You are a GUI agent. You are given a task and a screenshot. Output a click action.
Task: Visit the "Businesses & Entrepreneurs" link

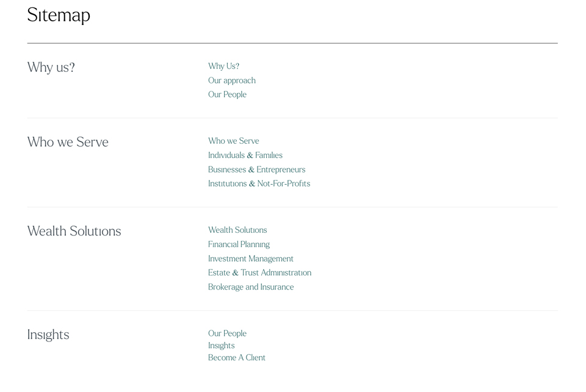[256, 169]
